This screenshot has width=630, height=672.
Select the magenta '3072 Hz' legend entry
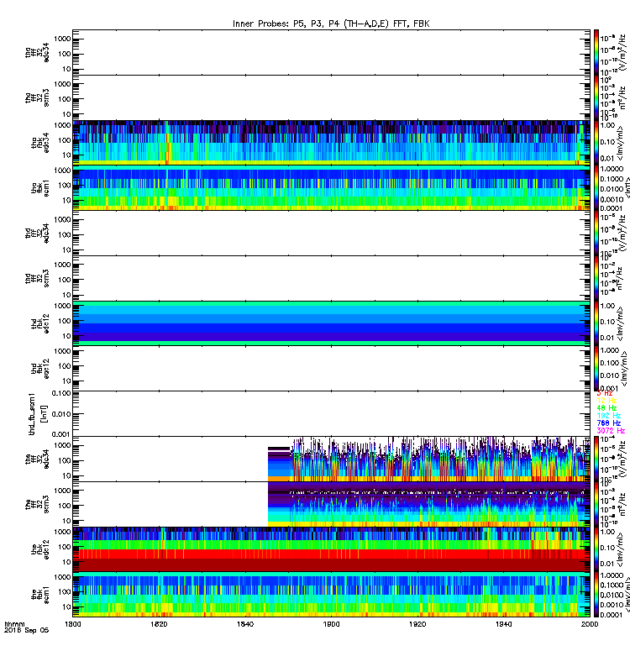[611, 431]
